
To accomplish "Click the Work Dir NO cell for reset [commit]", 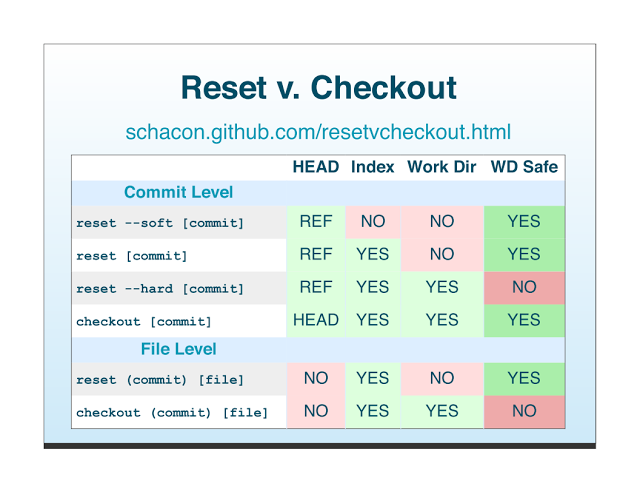I will click(441, 254).
